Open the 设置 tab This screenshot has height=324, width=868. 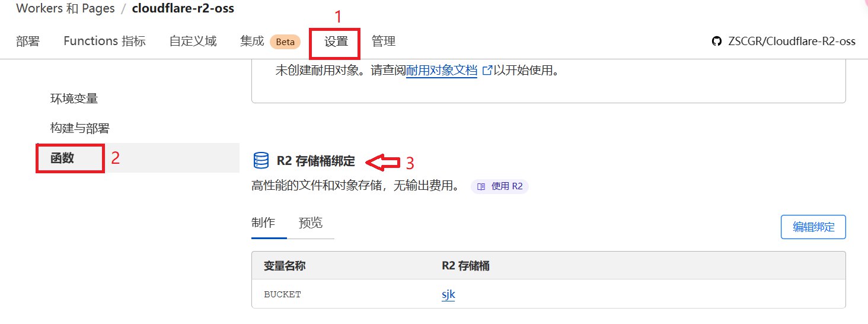pyautogui.click(x=336, y=42)
